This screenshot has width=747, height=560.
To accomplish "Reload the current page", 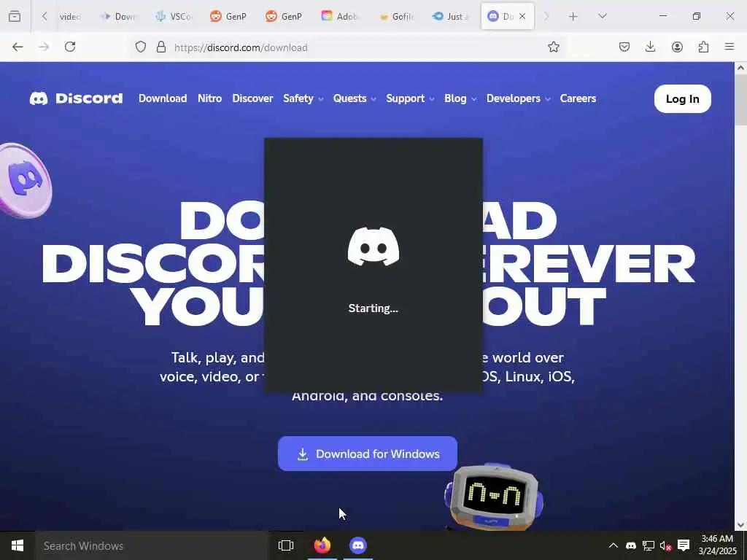I will pyautogui.click(x=70, y=47).
